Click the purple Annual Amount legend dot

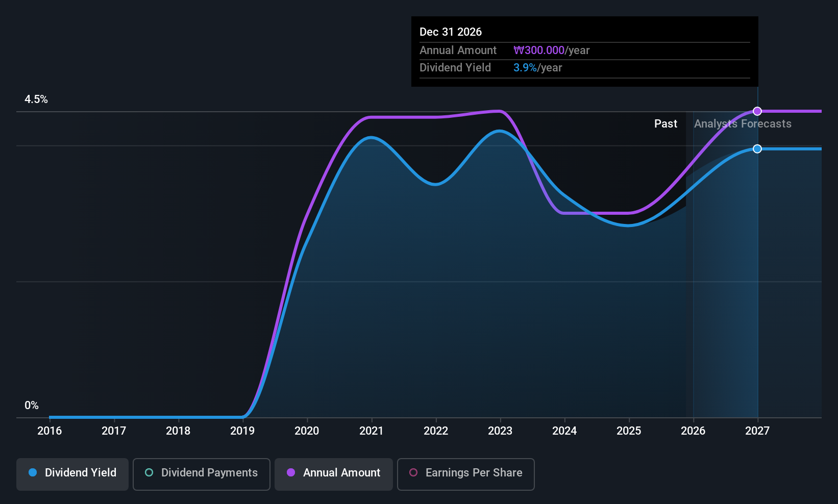[x=291, y=473]
